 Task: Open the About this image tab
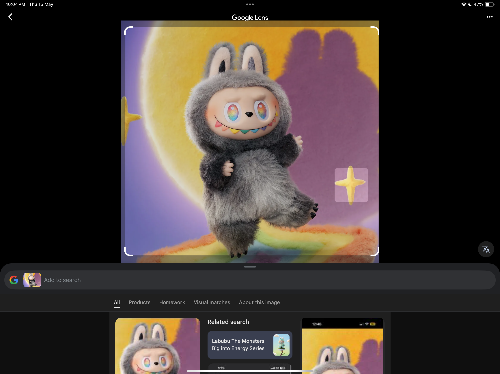pos(259,302)
